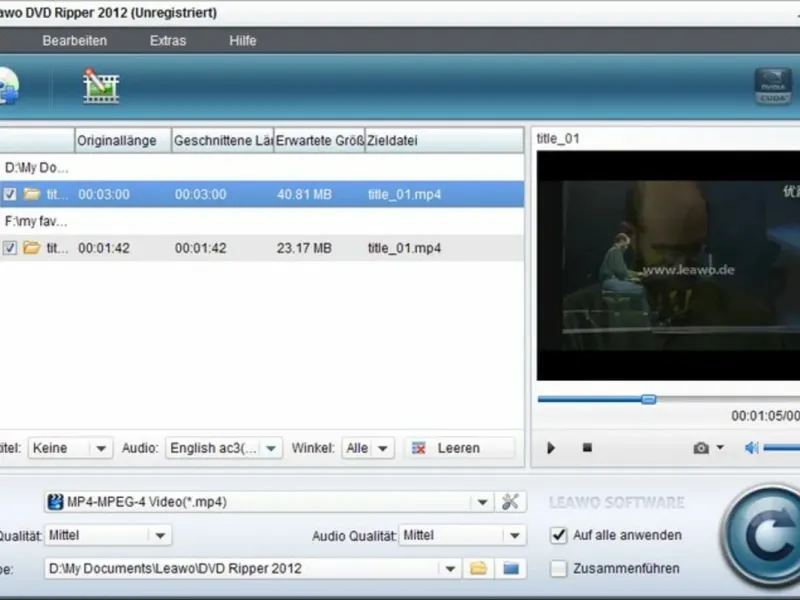Click the Geschnittene Länge column header

(x=222, y=140)
